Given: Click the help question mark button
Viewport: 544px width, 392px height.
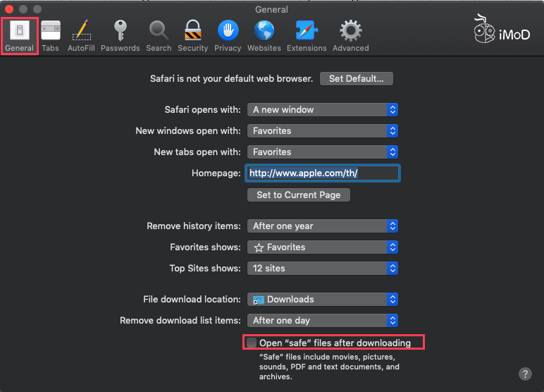Looking at the screenshot, I should 525,374.
